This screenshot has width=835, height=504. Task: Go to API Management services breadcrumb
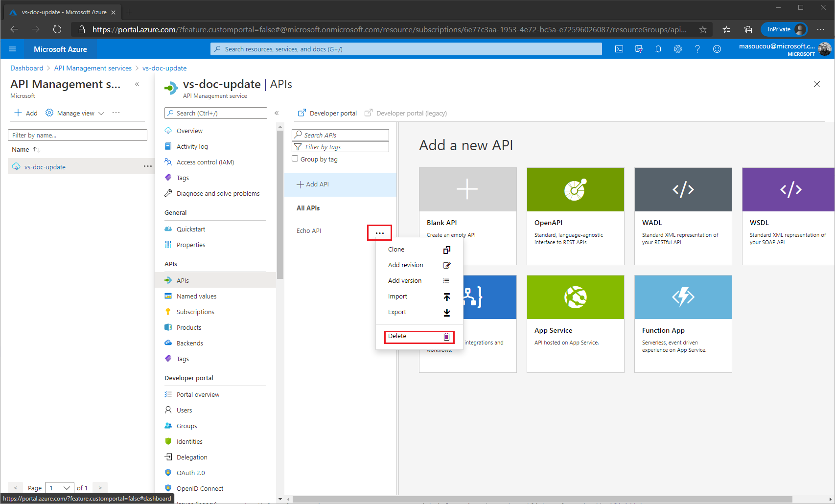point(93,68)
